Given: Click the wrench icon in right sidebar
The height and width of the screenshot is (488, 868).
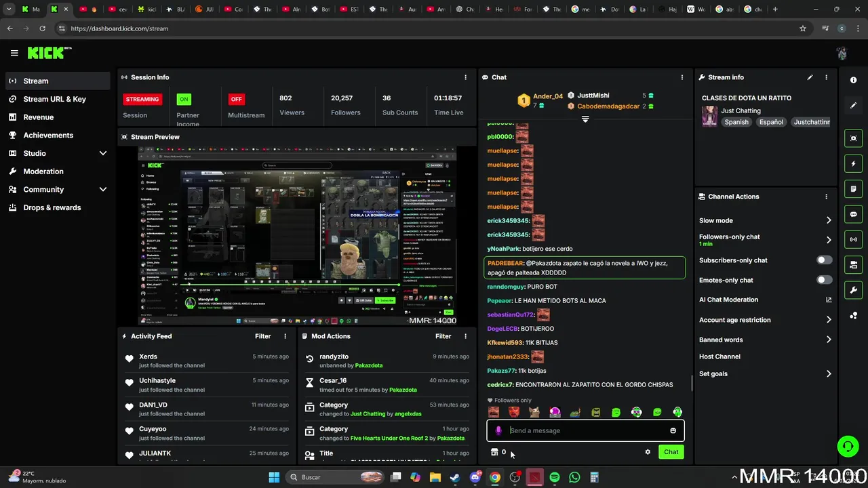Looking at the screenshot, I should 853,290.
